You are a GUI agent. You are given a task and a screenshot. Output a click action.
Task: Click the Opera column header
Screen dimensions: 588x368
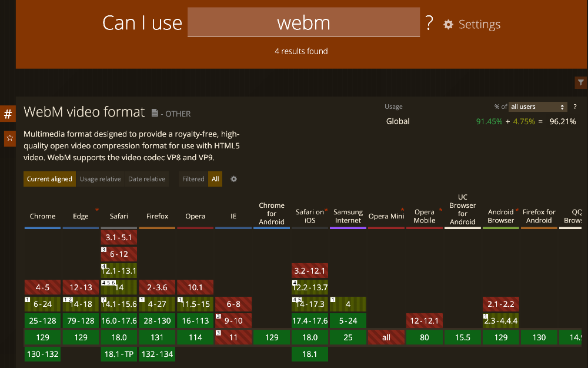(195, 216)
